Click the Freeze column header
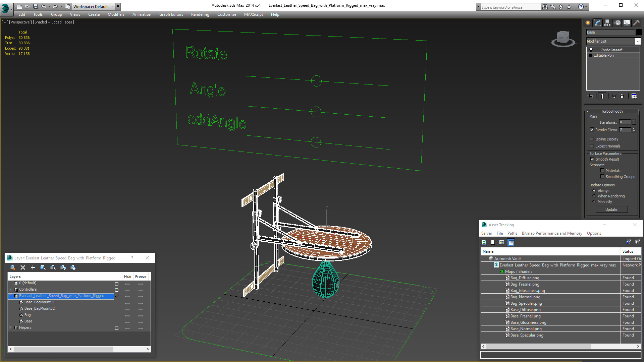Viewport: 644px width, 362px height. [141, 277]
